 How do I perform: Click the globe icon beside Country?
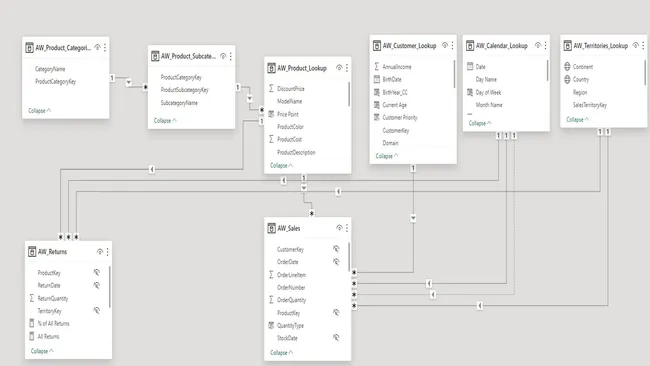[x=567, y=79]
